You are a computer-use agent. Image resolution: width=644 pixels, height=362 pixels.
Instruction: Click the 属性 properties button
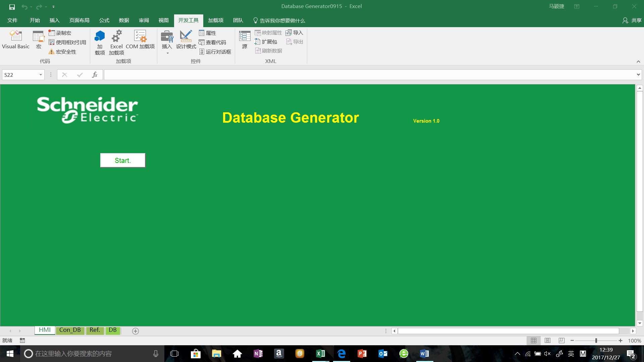(208, 33)
